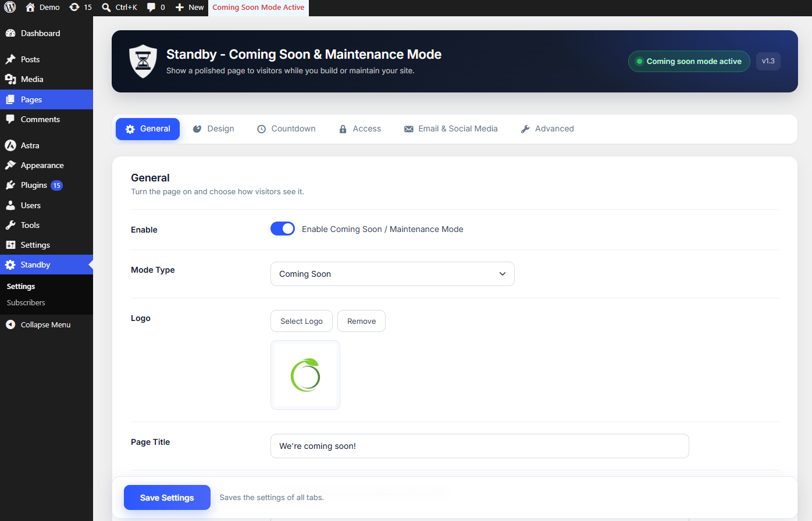Switch to the General tab

[x=148, y=129]
